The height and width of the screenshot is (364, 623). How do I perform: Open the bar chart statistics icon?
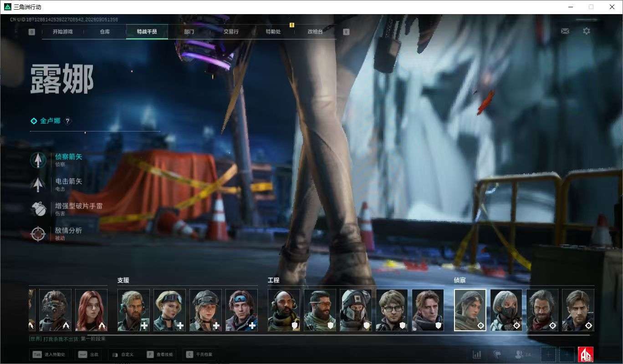pos(477,354)
